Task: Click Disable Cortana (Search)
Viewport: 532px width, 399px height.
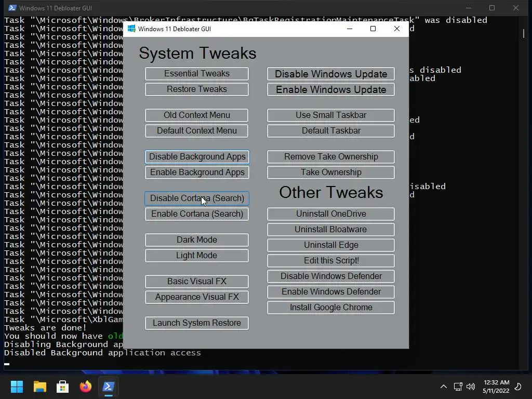Action: [197, 198]
